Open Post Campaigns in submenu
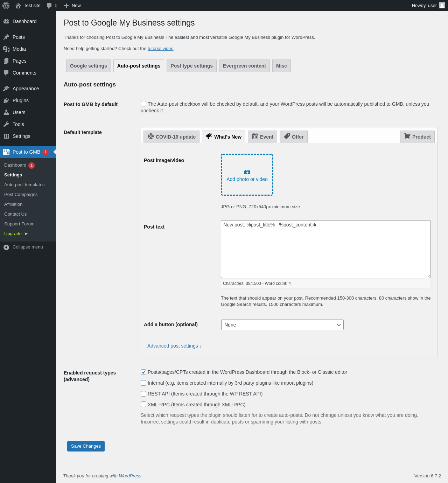Viewport: 448px width, 483px height. tap(21, 195)
